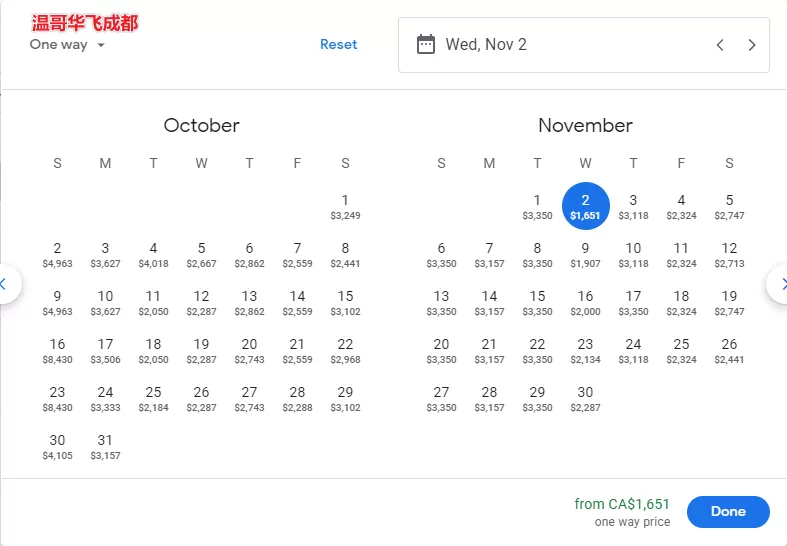
Task: Select the highlighted November 2 date
Action: 585,206
